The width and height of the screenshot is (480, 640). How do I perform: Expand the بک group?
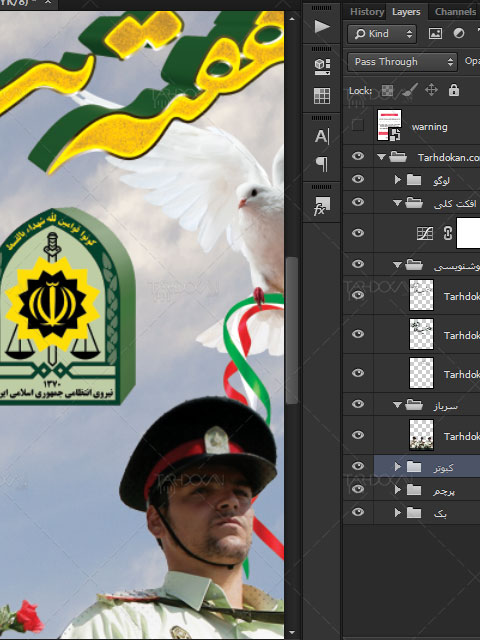click(398, 512)
